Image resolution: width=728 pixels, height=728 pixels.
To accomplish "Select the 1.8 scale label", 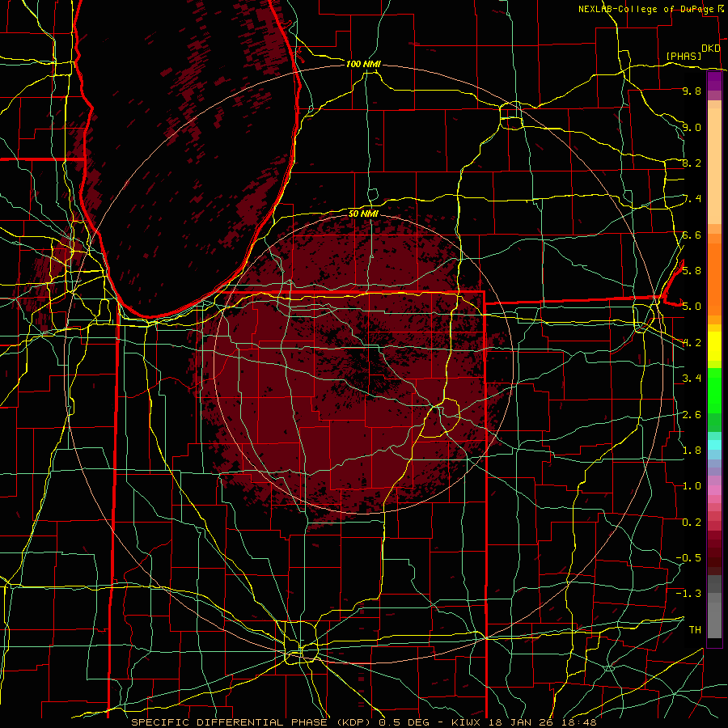I will [692, 451].
